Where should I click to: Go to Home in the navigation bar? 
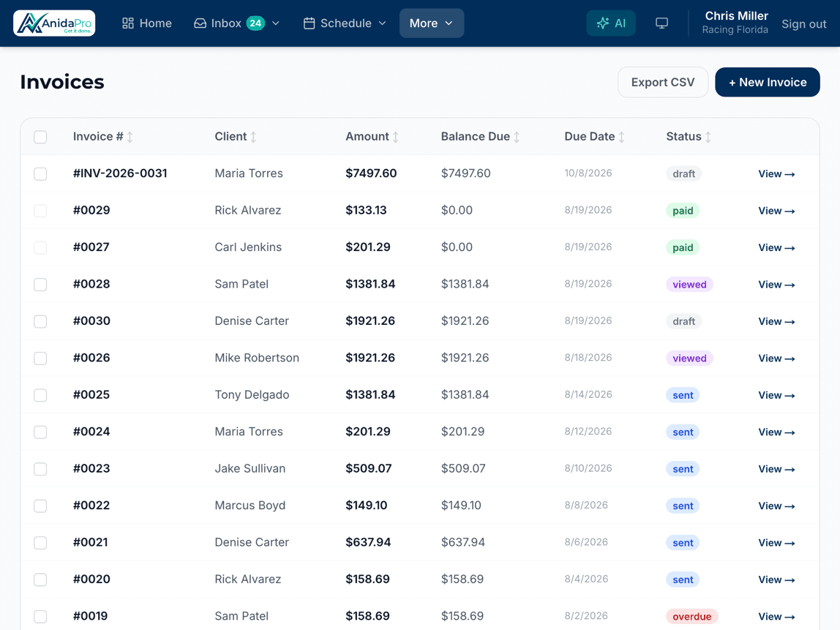[147, 23]
